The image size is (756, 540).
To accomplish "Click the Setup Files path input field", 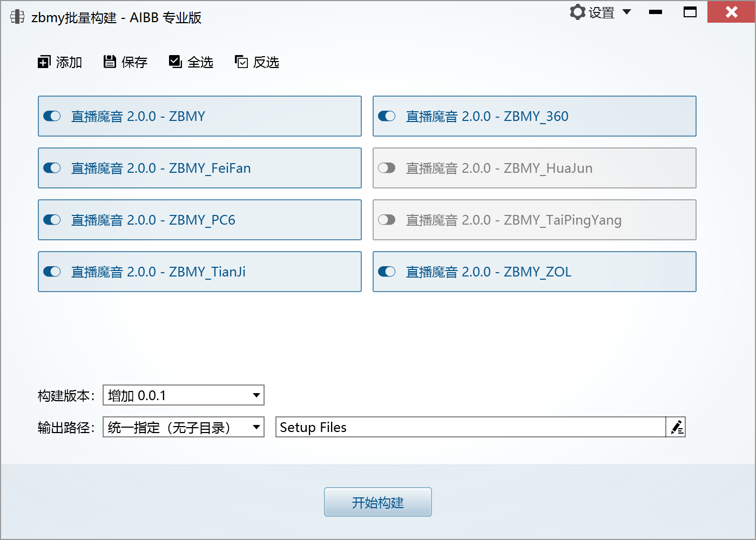I will point(470,428).
